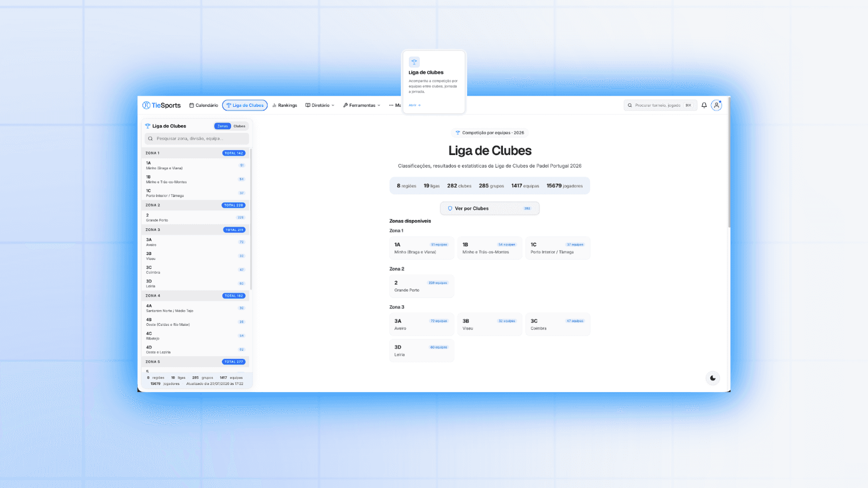Click the Diretório book icon
The width and height of the screenshot is (868, 488).
308,105
